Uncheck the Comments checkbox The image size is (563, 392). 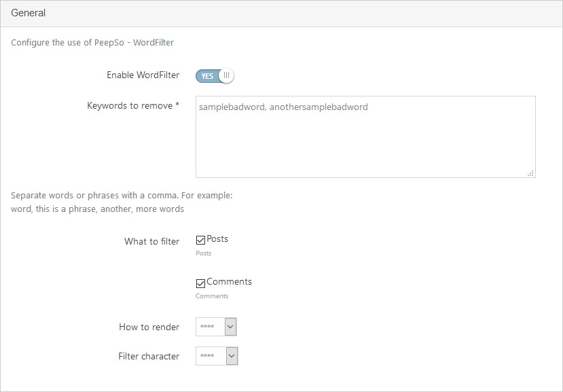coord(200,283)
